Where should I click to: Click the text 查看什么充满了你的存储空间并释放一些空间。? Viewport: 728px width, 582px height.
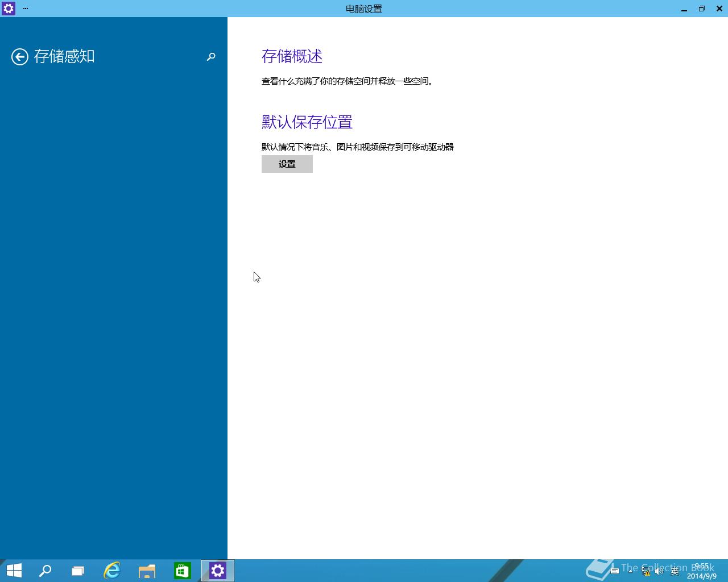pyautogui.click(x=349, y=81)
